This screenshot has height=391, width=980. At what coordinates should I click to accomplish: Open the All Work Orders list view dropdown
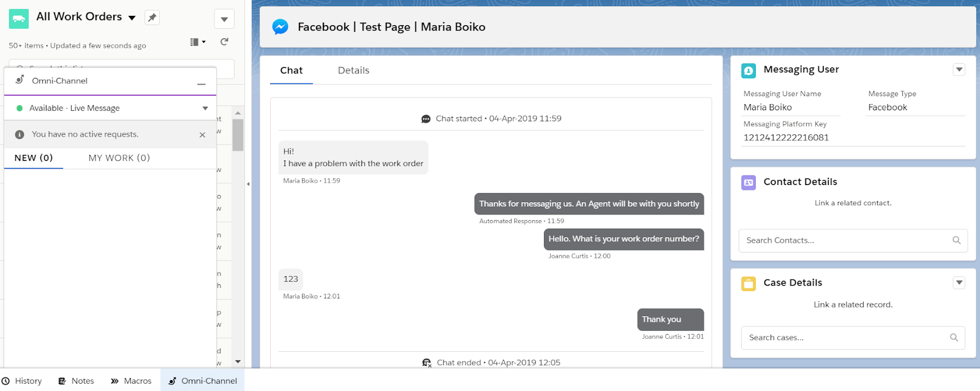click(x=132, y=18)
